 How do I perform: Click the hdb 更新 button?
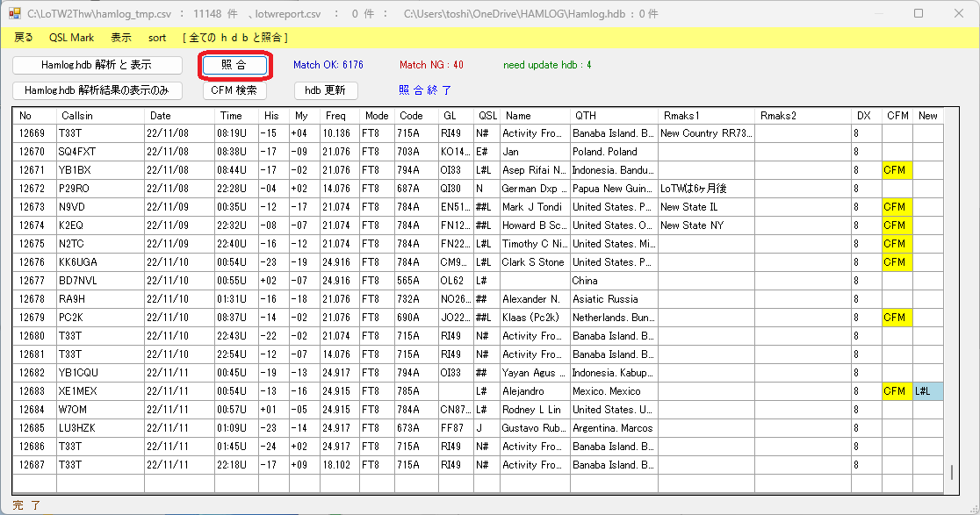(x=325, y=90)
